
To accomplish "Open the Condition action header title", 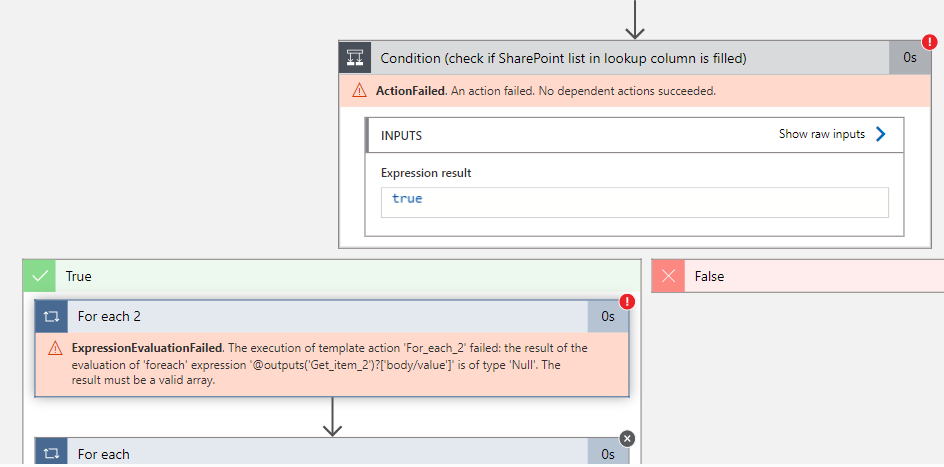I will (x=563, y=58).
